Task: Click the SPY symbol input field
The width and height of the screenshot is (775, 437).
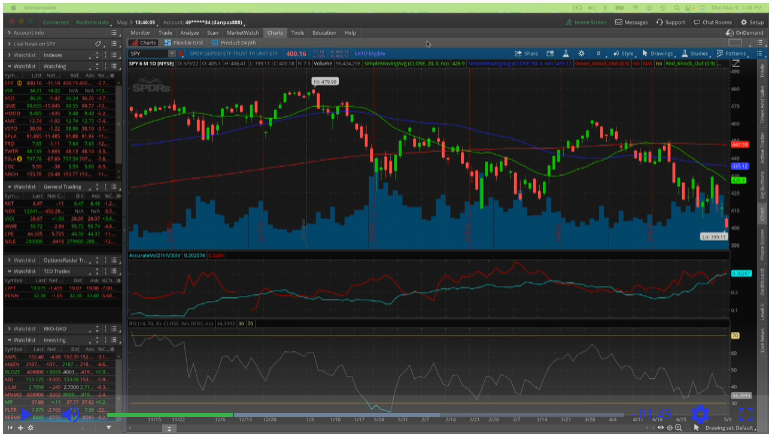Action: (x=148, y=53)
